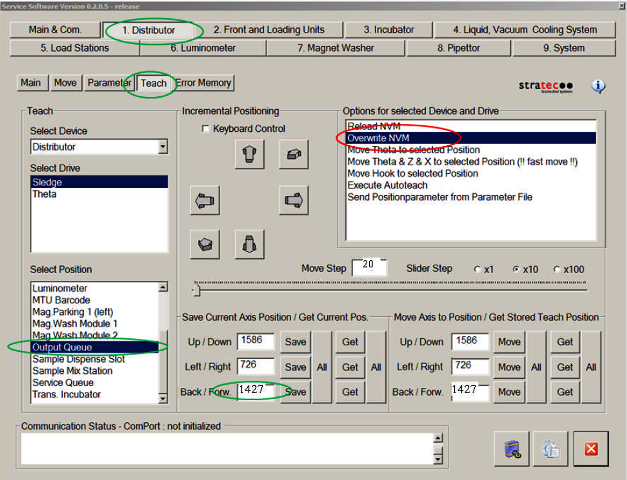Enable the Keyboard Control checkbox

point(206,129)
